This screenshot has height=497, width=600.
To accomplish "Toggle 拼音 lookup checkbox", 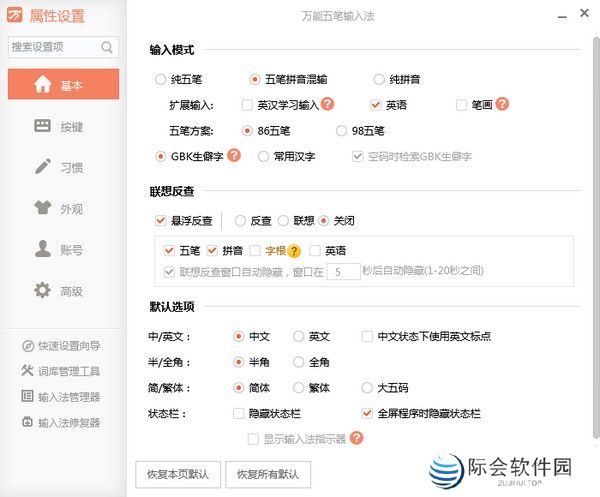I will 212,251.
